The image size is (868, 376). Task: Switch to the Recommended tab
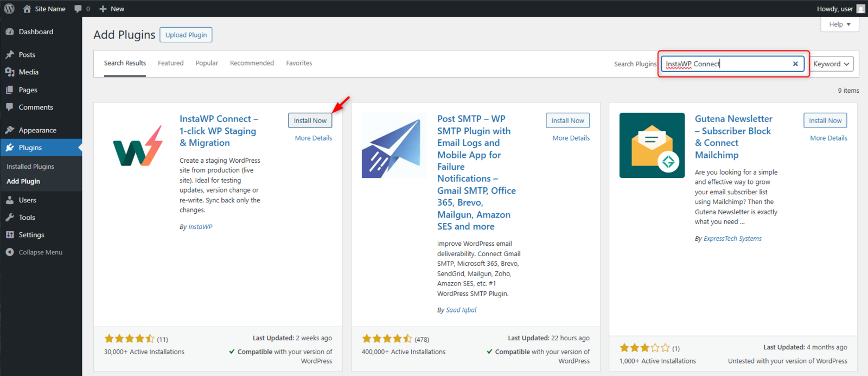tap(252, 63)
